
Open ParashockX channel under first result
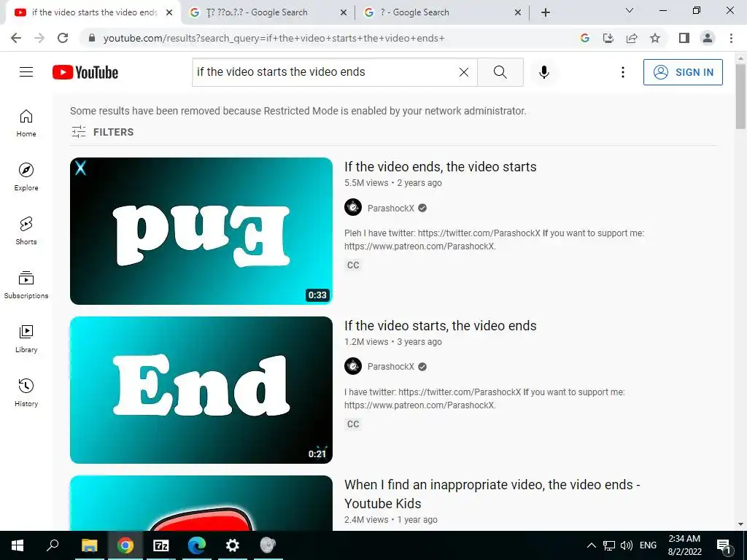tap(391, 208)
